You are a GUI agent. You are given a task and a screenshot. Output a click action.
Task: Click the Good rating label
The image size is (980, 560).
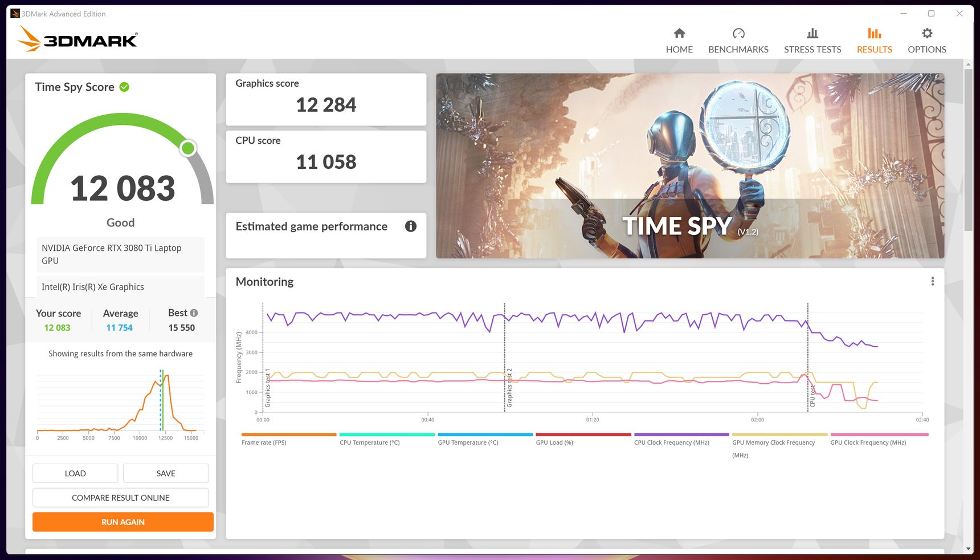pyautogui.click(x=121, y=222)
